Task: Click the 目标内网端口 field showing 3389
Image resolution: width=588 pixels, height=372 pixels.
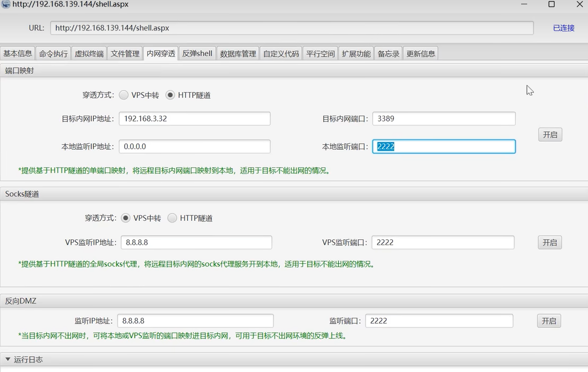Action: [x=444, y=118]
